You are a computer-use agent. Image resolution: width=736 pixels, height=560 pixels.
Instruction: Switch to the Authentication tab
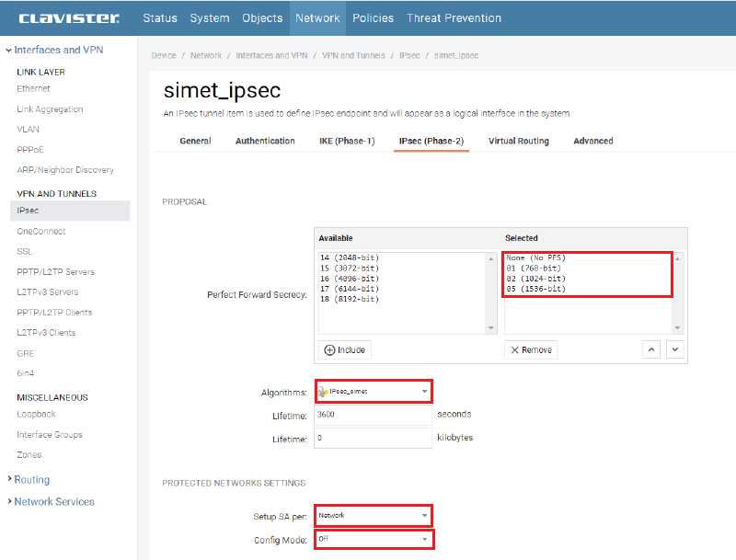265,141
